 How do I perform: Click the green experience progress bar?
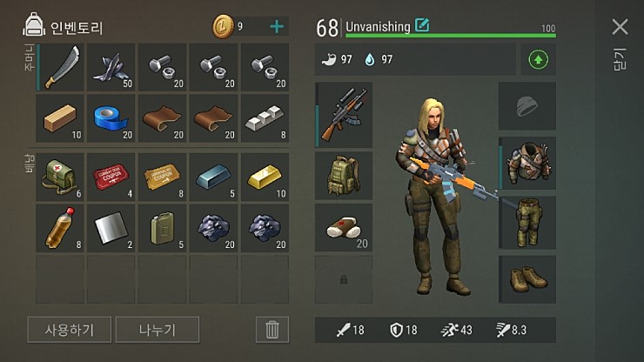coord(451,36)
